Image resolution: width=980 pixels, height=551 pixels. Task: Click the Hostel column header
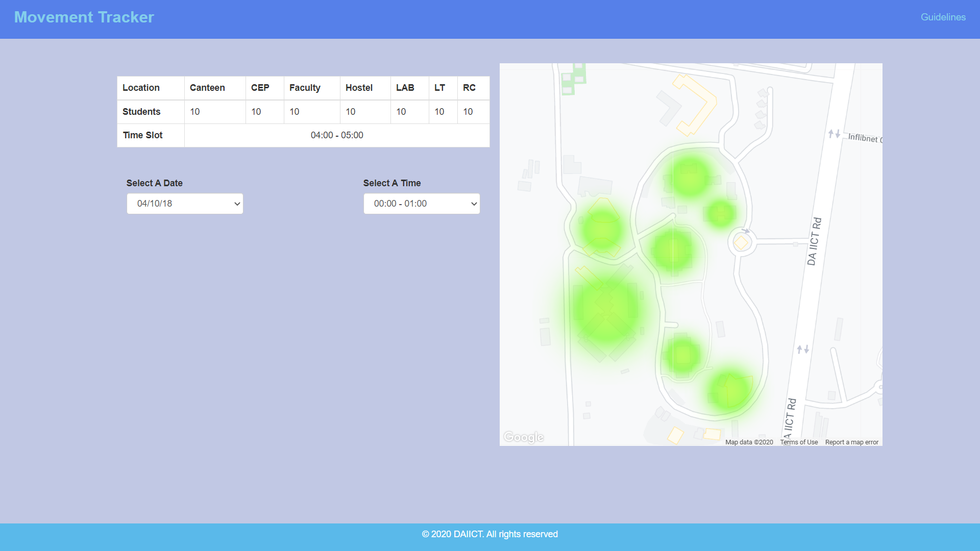pyautogui.click(x=359, y=88)
